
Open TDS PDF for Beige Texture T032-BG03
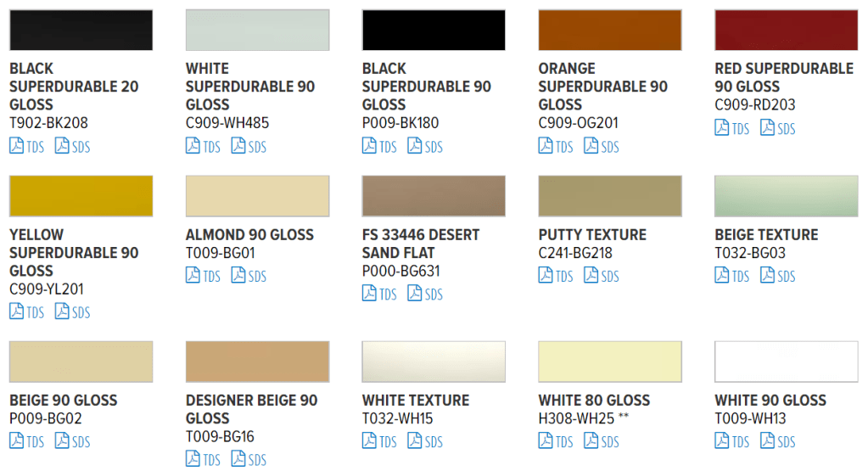tap(732, 276)
